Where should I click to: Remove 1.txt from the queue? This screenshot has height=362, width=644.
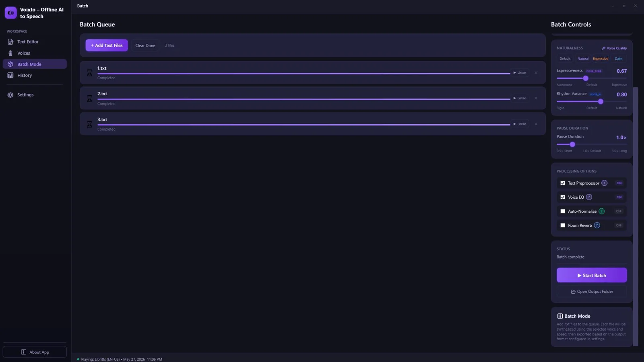536,73
